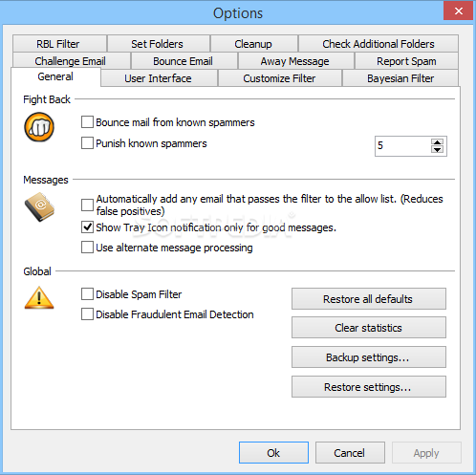Confirm with the Ok button

[273, 452]
